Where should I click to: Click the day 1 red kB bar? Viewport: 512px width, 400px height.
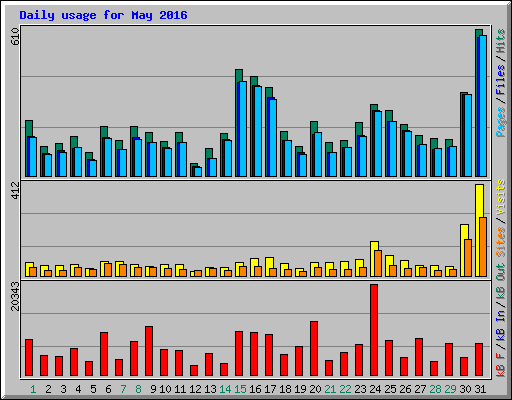click(29, 358)
